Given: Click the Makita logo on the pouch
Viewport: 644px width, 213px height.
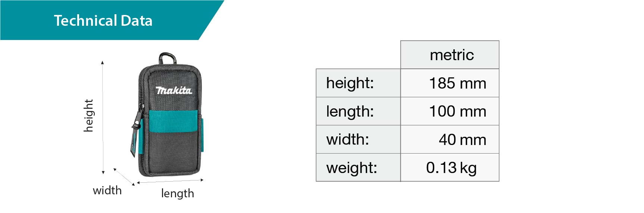Looking at the screenshot, I should click(x=173, y=90).
